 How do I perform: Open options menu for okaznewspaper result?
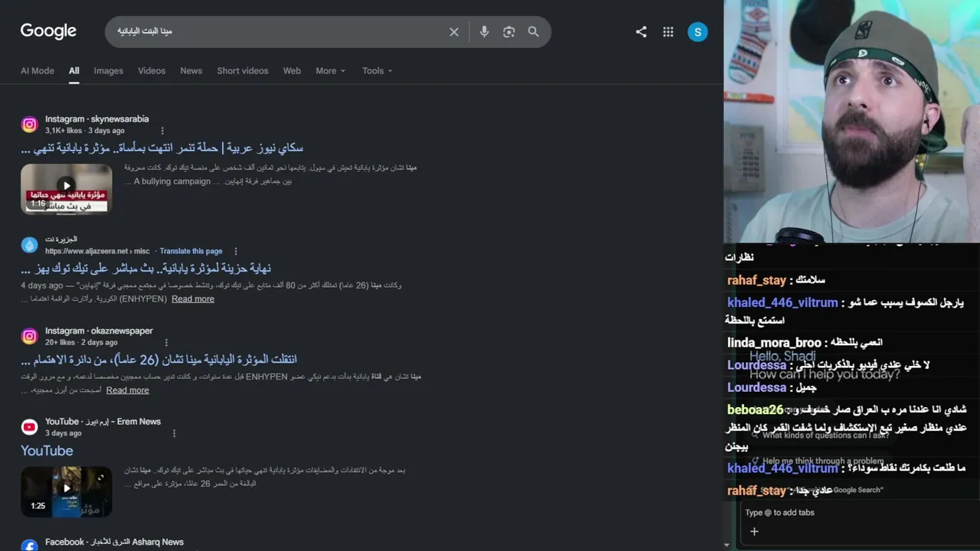click(x=166, y=343)
